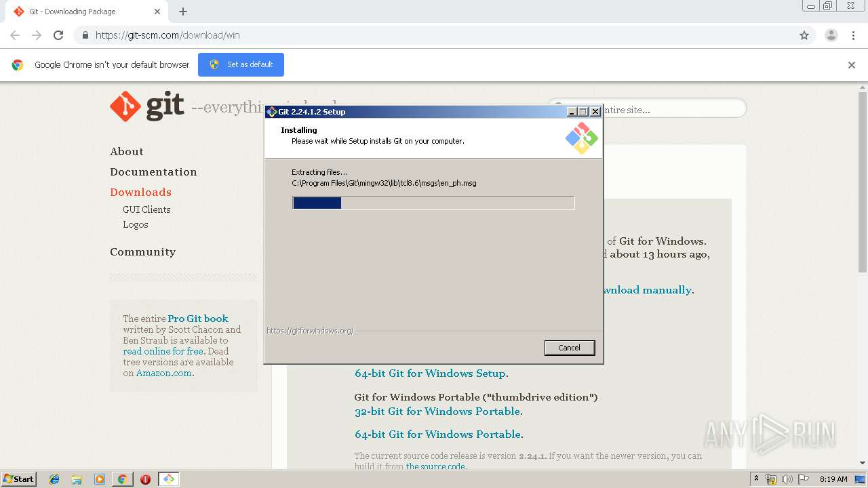
Task: Open the source code link
Action: click(435, 466)
